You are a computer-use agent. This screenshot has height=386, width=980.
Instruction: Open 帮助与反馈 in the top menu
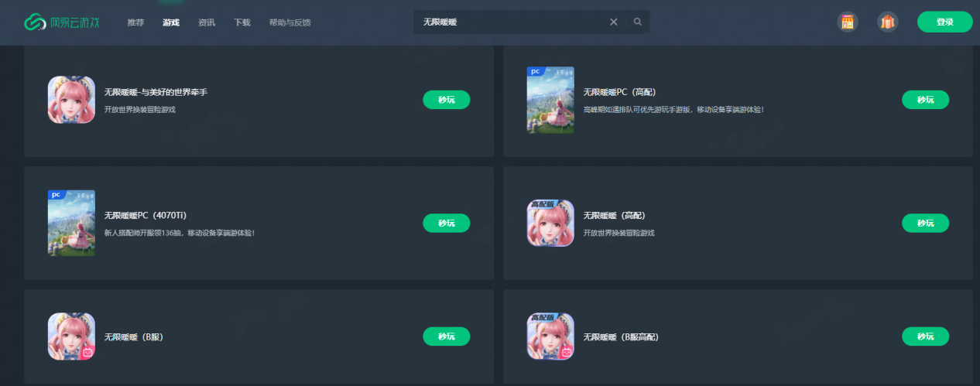pyautogui.click(x=290, y=22)
